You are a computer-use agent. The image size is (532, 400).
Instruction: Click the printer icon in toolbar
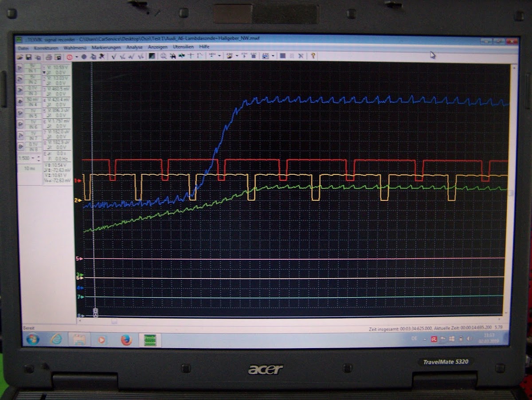(49, 57)
